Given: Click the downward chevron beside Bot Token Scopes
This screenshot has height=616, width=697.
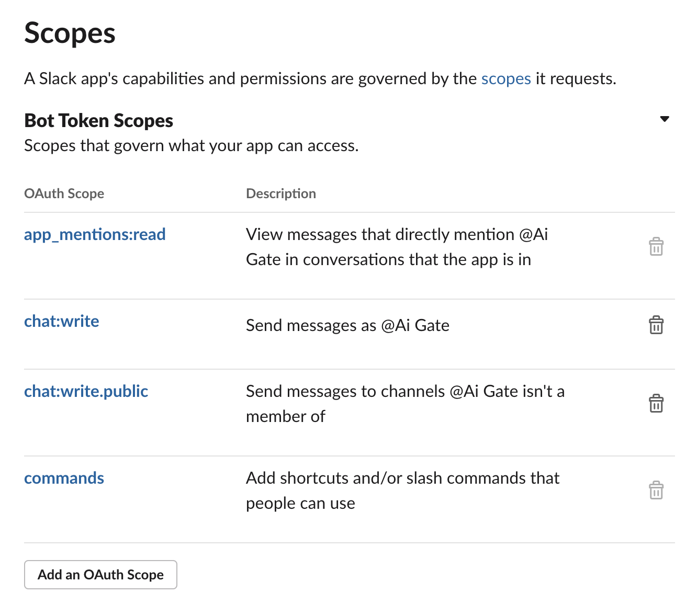Looking at the screenshot, I should tap(664, 119).
